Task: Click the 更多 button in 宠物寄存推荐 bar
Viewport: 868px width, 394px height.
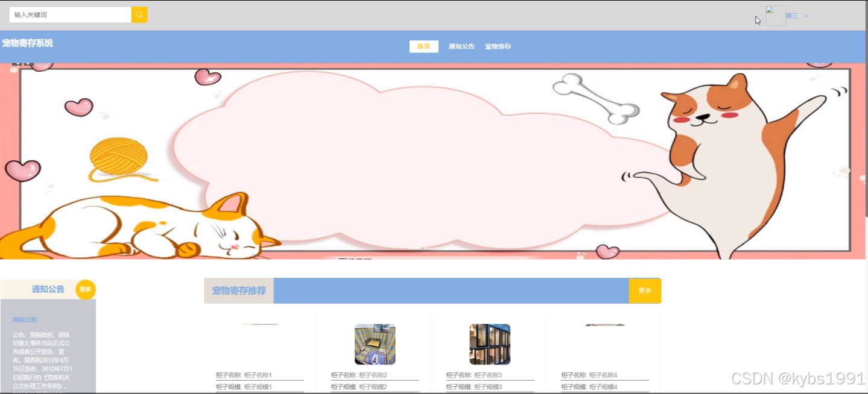Action: tap(645, 290)
